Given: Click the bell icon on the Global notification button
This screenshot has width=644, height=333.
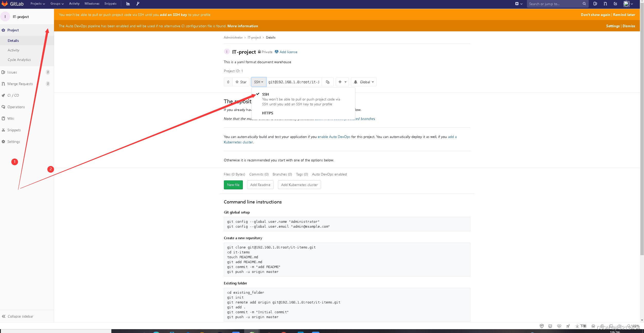Looking at the screenshot, I should 356,82.
